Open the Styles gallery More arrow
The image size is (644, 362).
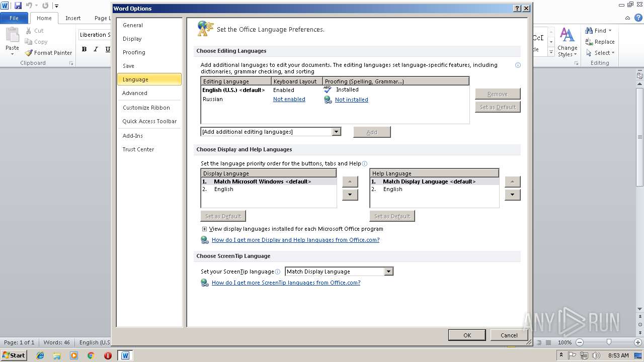[x=551, y=52]
